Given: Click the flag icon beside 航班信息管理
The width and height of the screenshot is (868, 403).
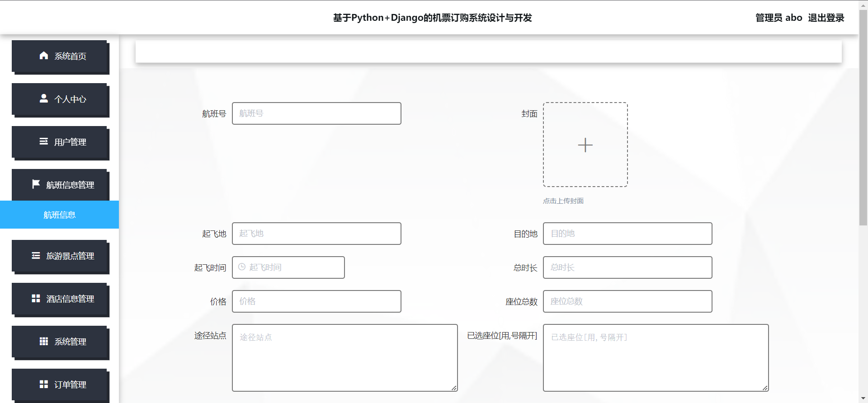Looking at the screenshot, I should coord(36,184).
